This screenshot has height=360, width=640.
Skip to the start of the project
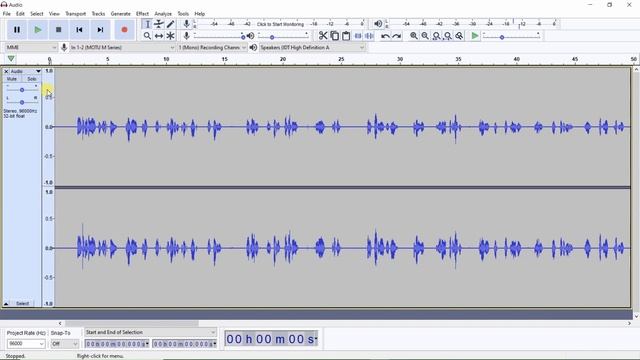pyautogui.click(x=79, y=30)
